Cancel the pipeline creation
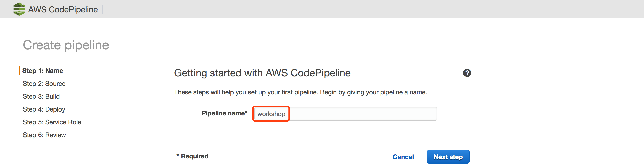The height and width of the screenshot is (165, 644). pyautogui.click(x=403, y=157)
